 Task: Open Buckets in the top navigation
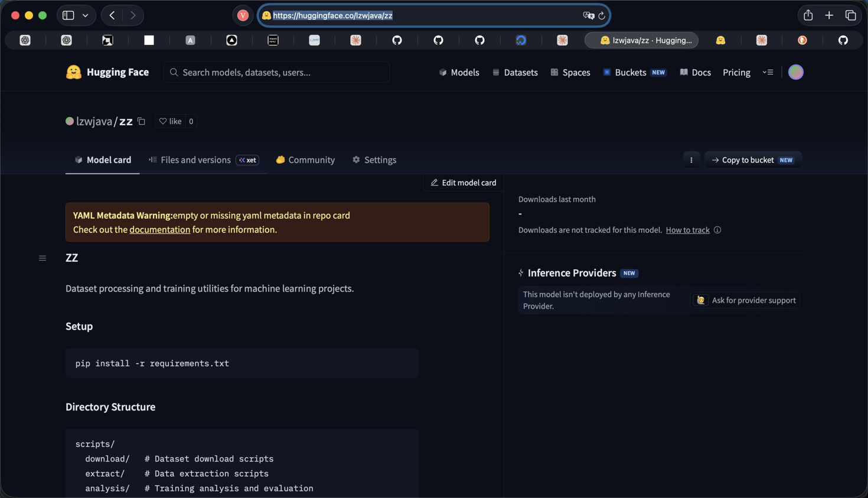click(634, 72)
